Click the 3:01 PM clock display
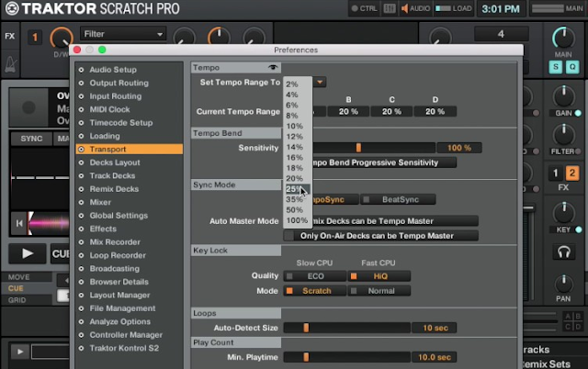588x369 pixels. 501,8
